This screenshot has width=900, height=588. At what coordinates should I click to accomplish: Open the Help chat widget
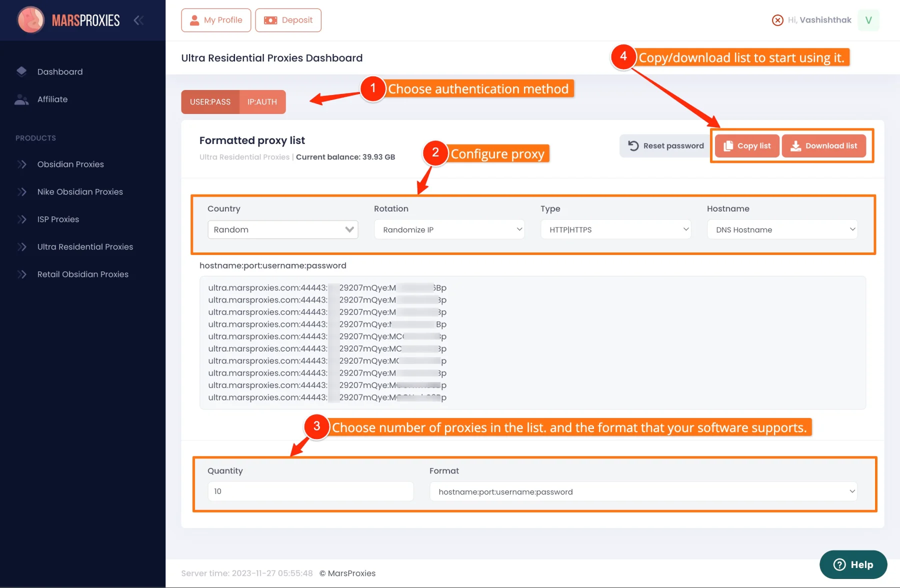coord(853,564)
